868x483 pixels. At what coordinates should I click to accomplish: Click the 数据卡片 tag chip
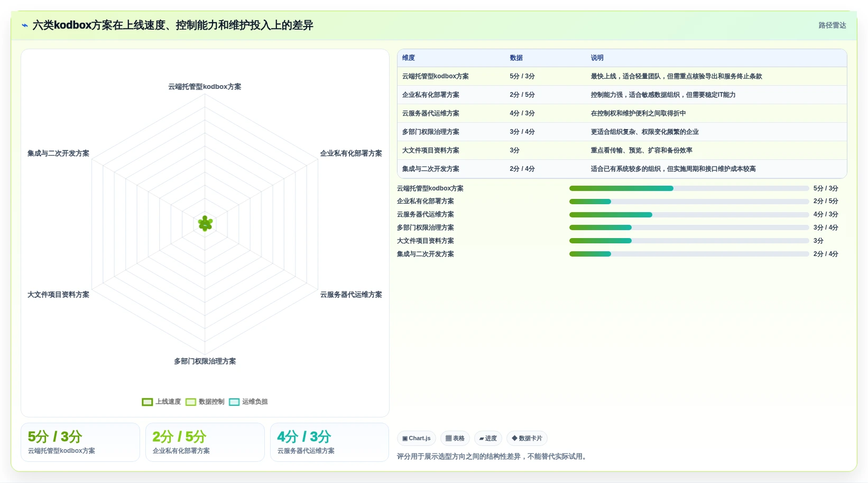[x=527, y=439]
